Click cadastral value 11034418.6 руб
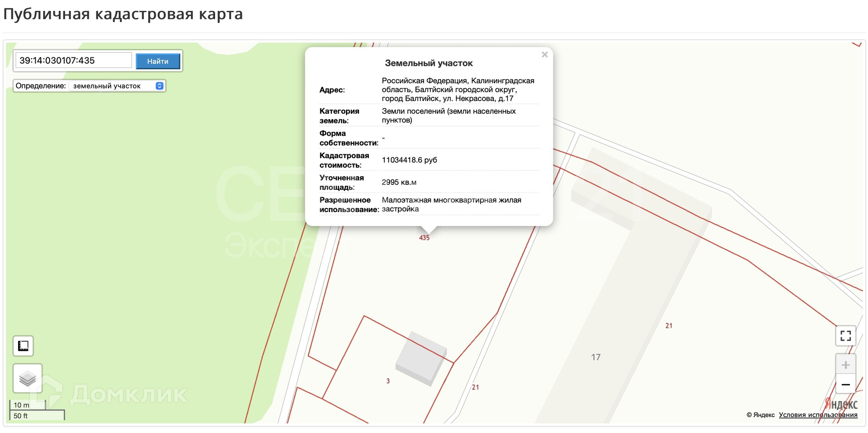The height and width of the screenshot is (433, 868). [409, 160]
